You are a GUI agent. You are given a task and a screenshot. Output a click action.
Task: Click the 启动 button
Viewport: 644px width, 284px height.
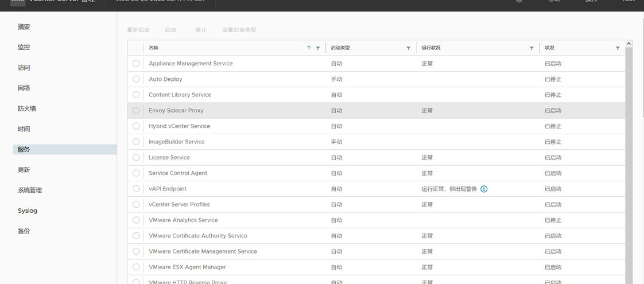pyautogui.click(x=170, y=30)
